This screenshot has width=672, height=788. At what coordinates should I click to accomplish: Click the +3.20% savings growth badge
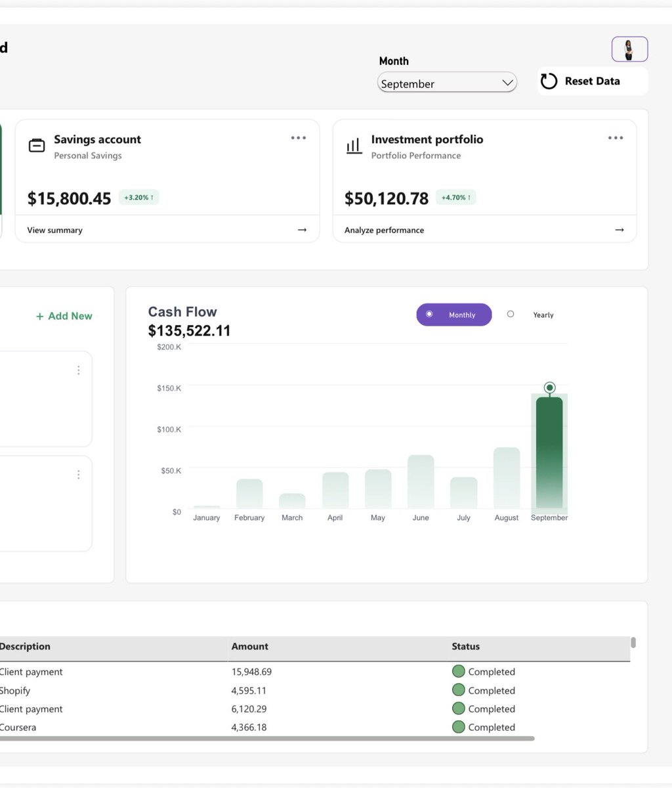pos(138,197)
